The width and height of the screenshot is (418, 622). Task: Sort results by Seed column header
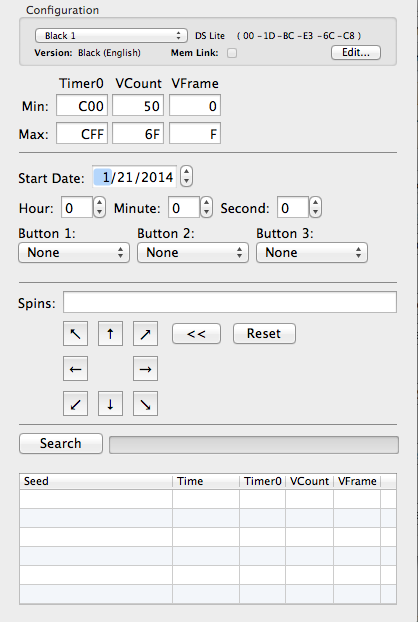[x=96, y=481]
